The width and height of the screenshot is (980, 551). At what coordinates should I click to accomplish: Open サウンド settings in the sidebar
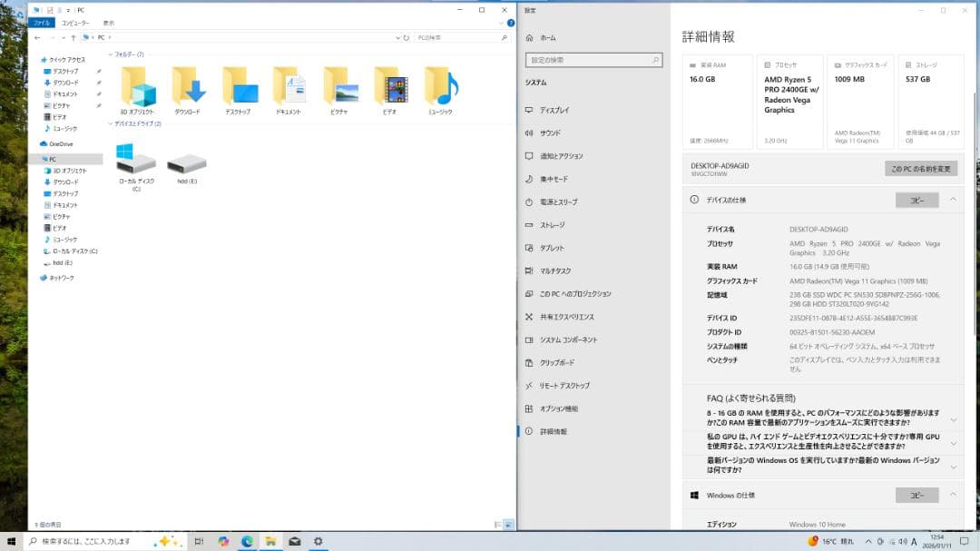[551, 133]
